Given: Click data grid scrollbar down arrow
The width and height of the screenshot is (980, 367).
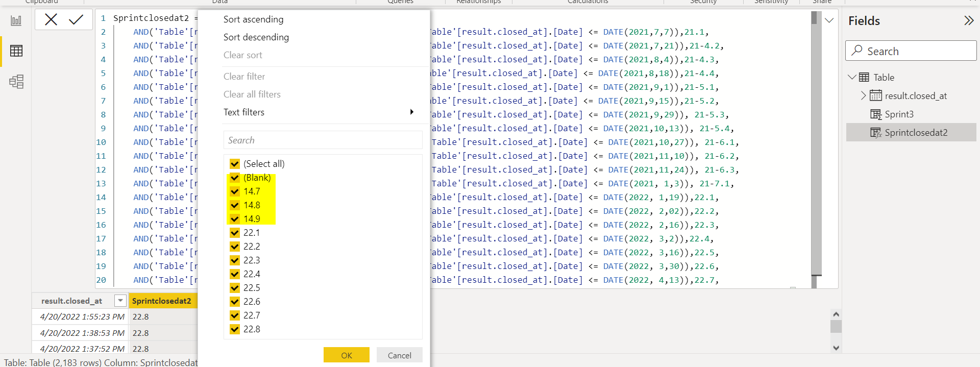Looking at the screenshot, I should tap(836, 348).
